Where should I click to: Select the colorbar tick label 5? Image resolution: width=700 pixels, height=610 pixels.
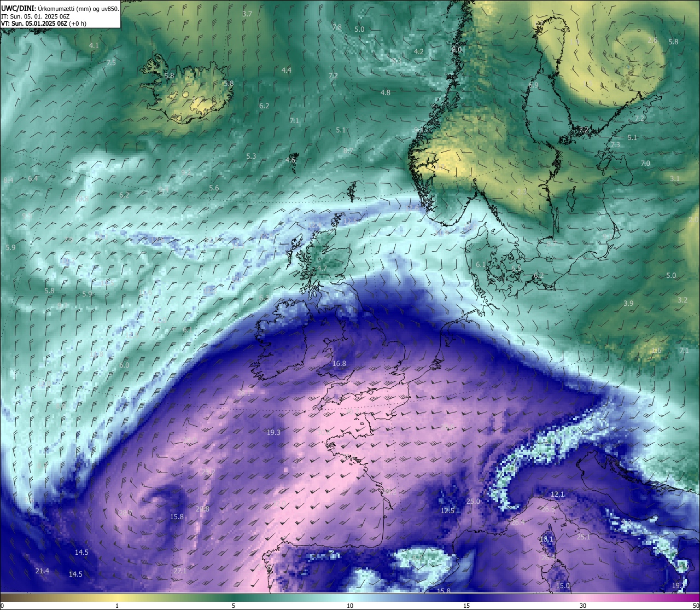point(234,606)
